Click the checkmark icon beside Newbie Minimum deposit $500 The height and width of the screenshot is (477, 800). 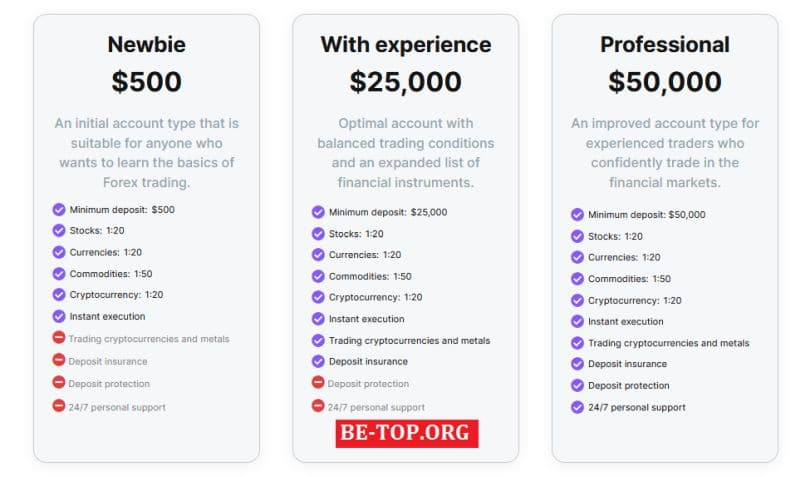[59, 210]
